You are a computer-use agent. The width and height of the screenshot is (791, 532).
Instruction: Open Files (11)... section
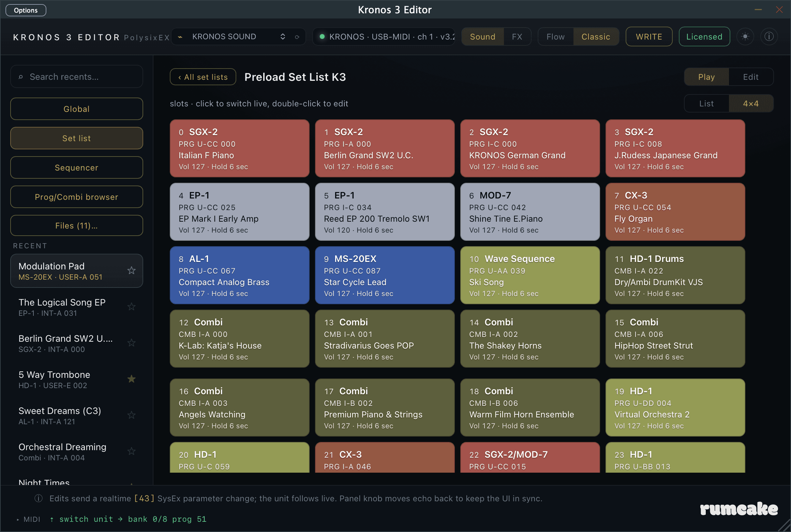(76, 225)
